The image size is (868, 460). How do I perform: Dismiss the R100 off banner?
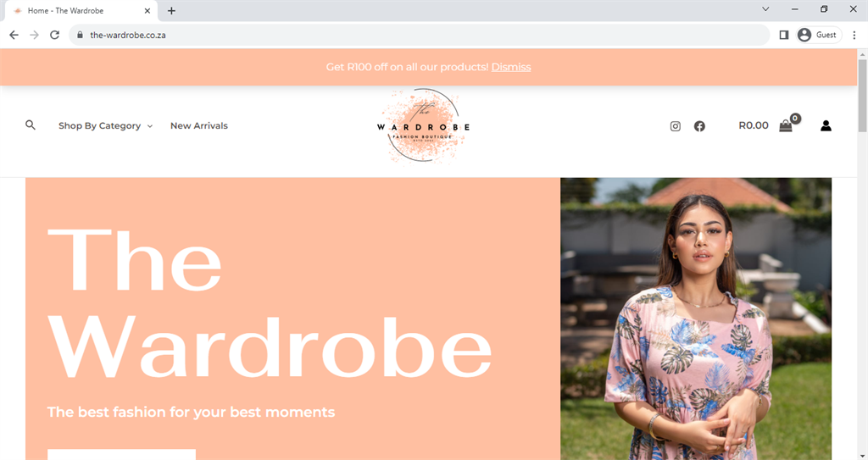click(511, 67)
